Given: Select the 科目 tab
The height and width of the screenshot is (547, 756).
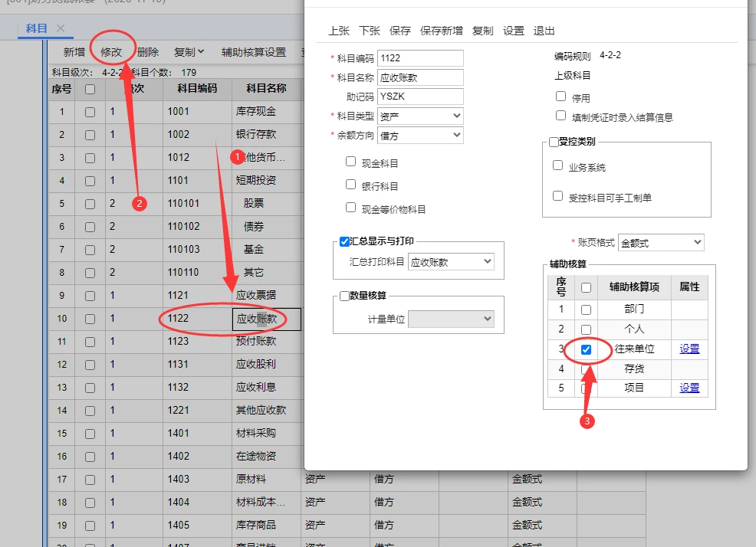Looking at the screenshot, I should (36, 28).
